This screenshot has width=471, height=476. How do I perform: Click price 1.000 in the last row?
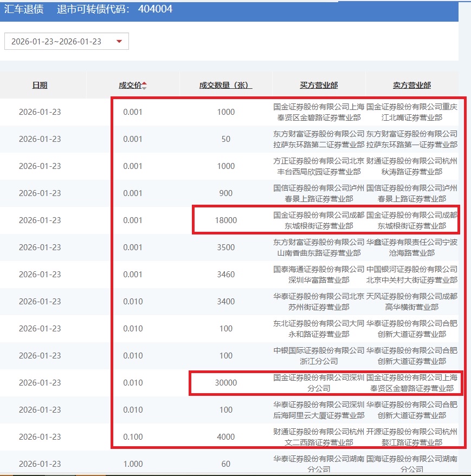(133, 464)
